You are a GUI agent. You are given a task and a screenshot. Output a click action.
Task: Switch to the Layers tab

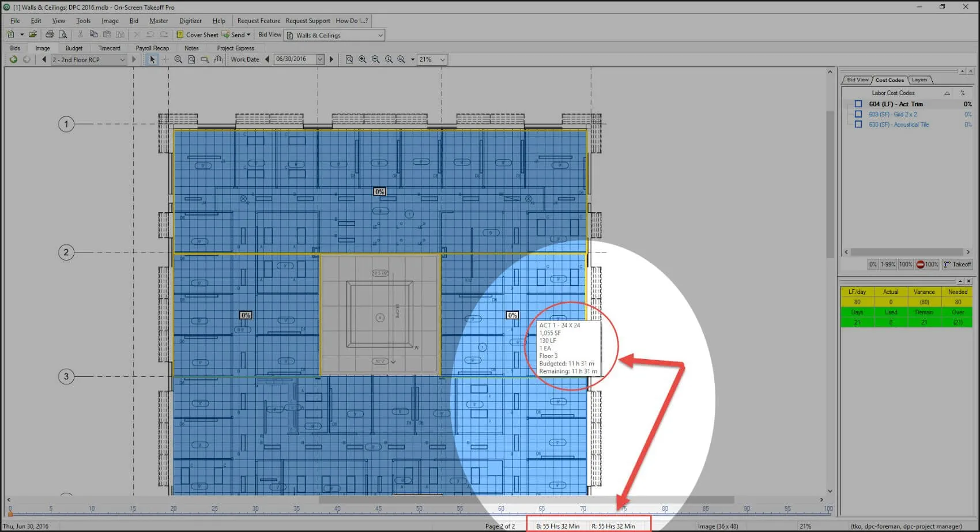(919, 80)
